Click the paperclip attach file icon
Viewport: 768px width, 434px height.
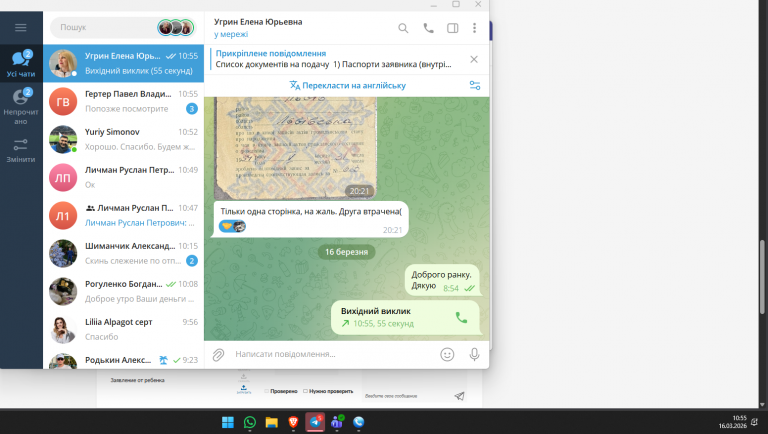pos(218,354)
